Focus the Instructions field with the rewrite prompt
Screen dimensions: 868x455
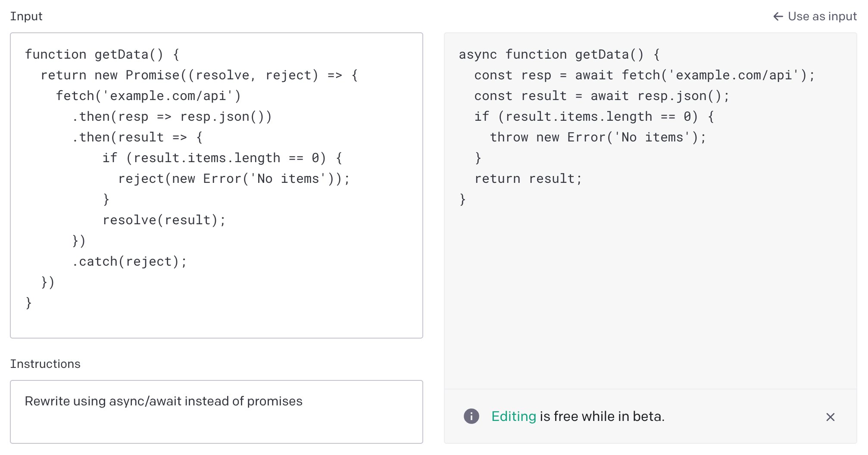point(216,411)
